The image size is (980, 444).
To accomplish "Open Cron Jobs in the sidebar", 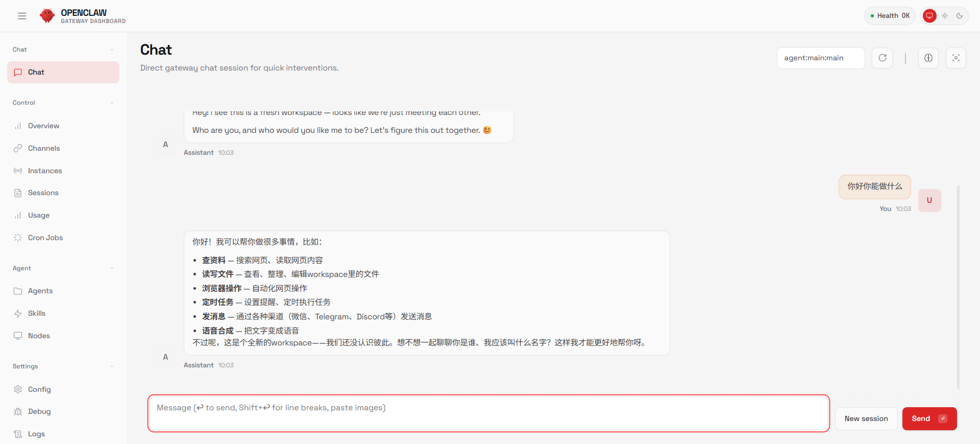I will pyautogui.click(x=45, y=238).
